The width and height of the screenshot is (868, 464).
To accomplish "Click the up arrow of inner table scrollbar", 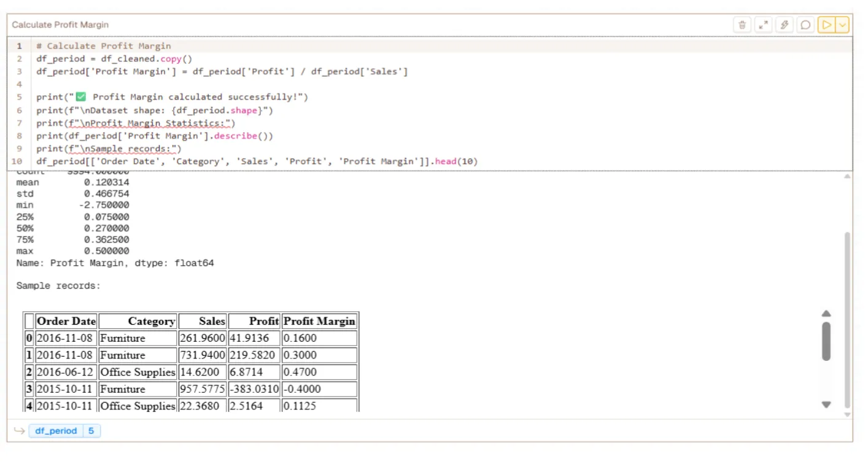I will (x=826, y=314).
